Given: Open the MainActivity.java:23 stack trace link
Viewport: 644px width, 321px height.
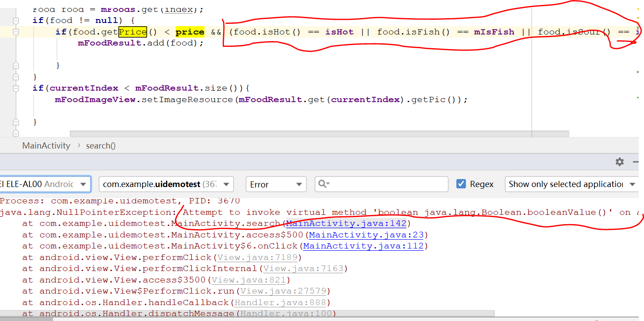Looking at the screenshot, I should (366, 235).
